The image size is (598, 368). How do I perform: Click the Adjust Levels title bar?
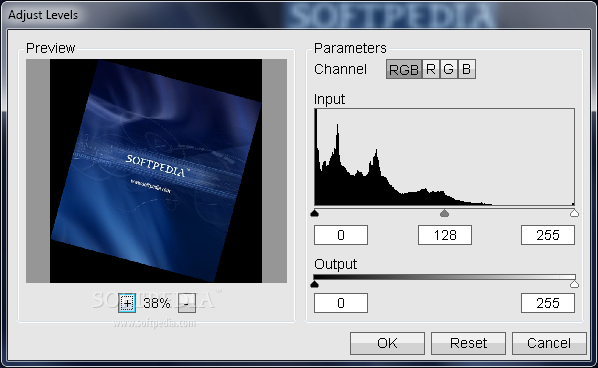[299, 14]
